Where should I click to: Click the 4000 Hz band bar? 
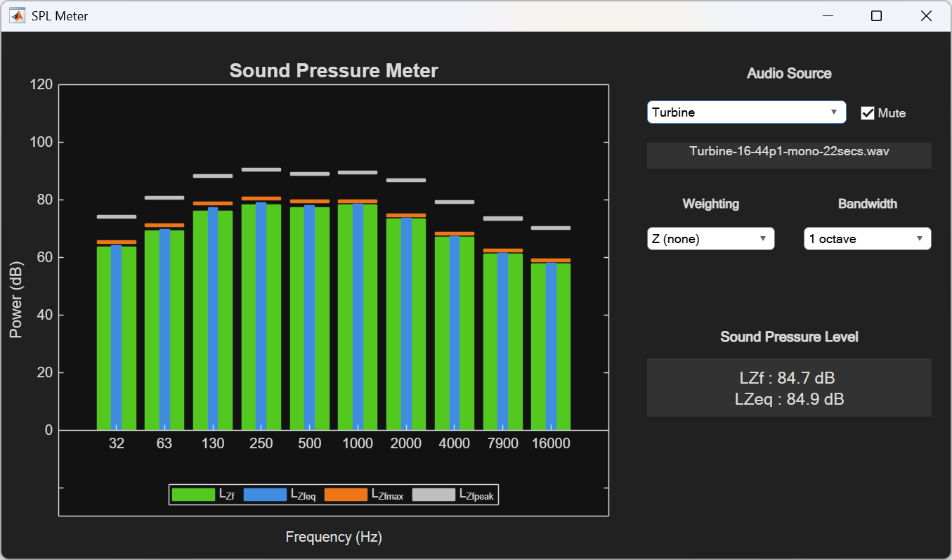(x=455, y=333)
